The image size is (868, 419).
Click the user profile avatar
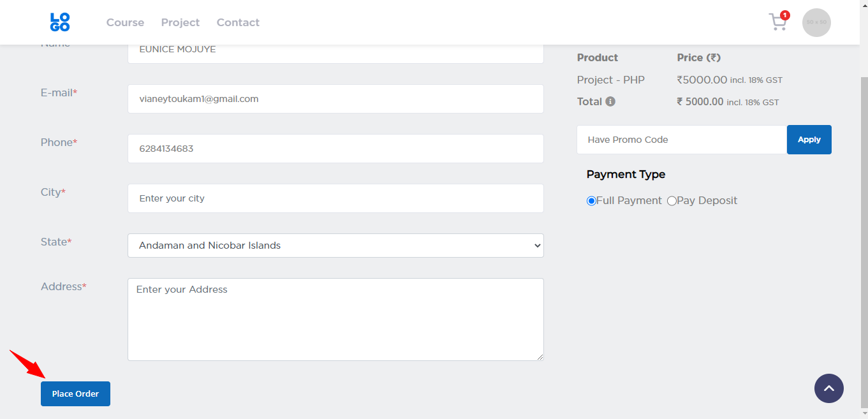816,22
